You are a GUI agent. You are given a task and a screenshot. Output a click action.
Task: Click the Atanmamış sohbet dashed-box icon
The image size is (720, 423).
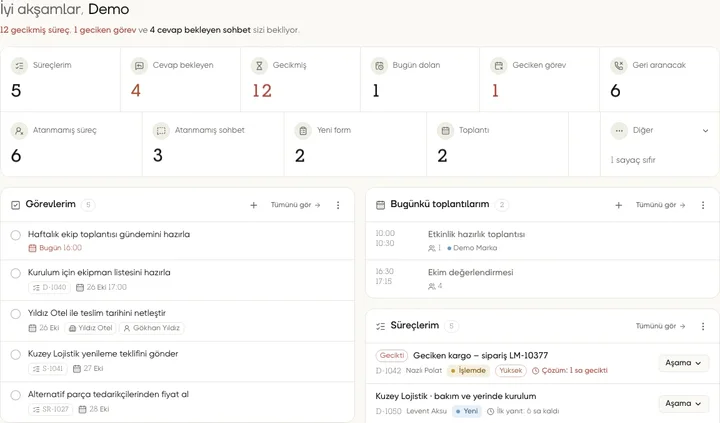pyautogui.click(x=161, y=131)
